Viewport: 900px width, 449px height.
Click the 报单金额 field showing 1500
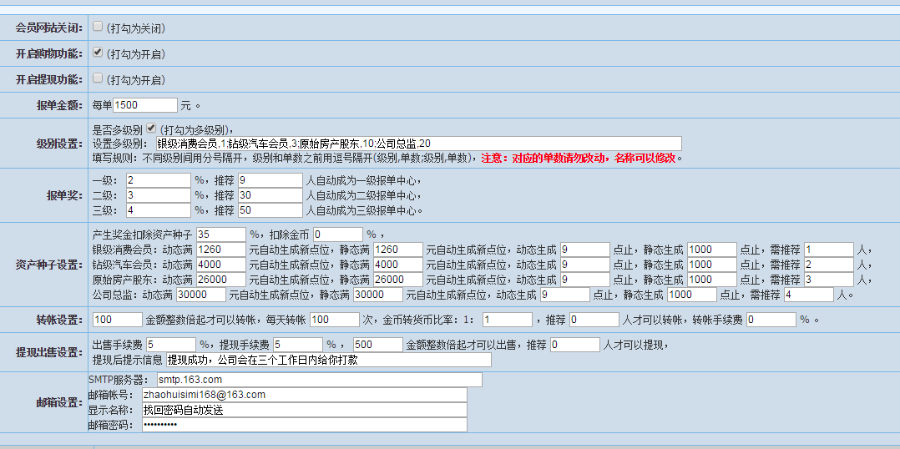(146, 106)
